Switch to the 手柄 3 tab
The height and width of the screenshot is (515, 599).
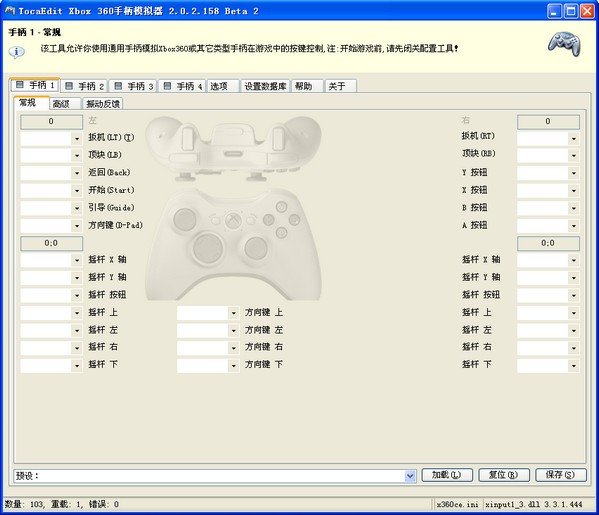tap(133, 86)
